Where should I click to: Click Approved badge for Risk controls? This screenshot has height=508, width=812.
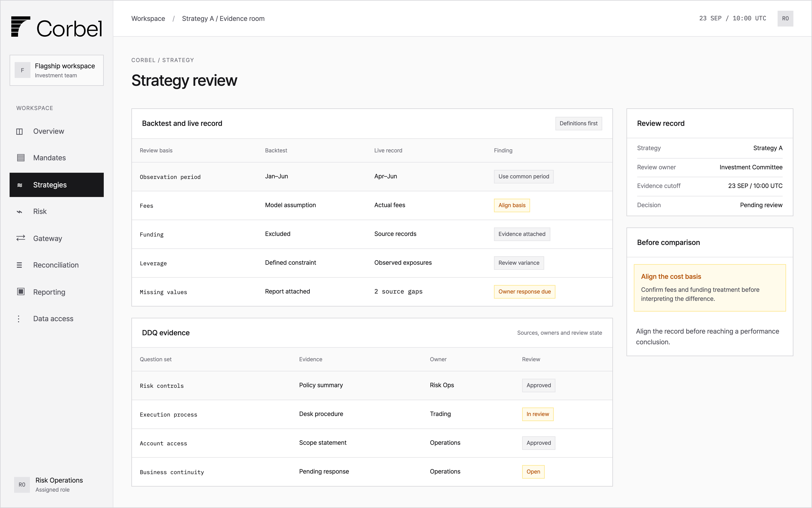[x=539, y=385]
